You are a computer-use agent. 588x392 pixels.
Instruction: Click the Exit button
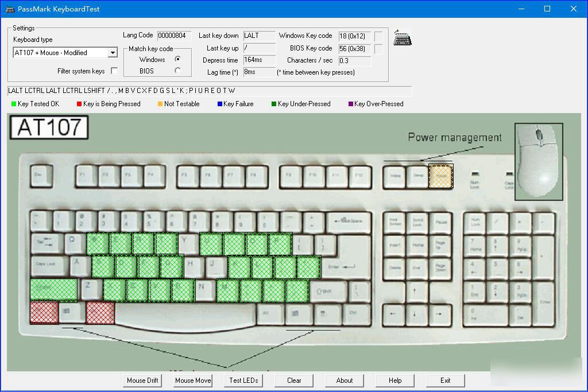[x=445, y=381]
